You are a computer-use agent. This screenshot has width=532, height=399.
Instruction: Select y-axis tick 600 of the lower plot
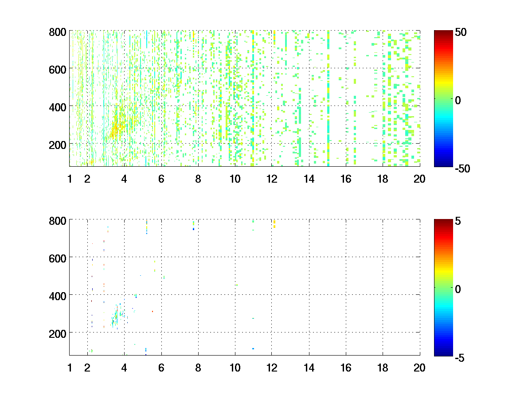(58, 258)
